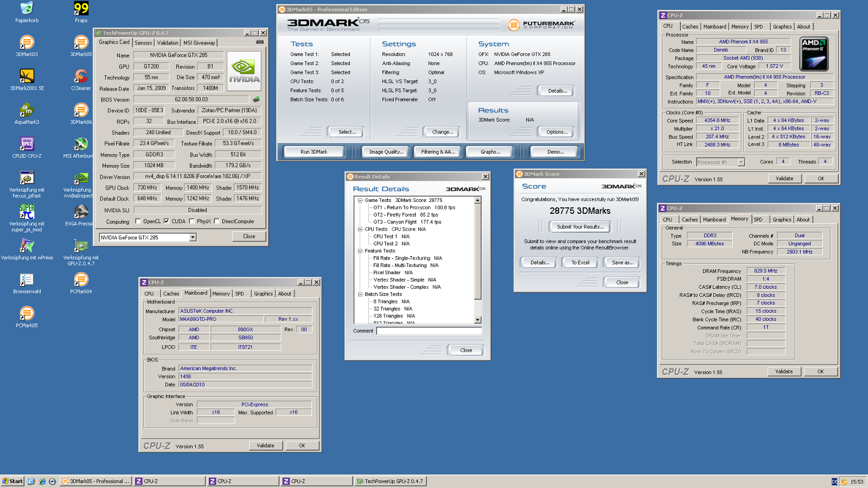Open the nvidiaInspector shortcut icon
Image resolution: width=868 pixels, height=488 pixels.
coord(81,178)
